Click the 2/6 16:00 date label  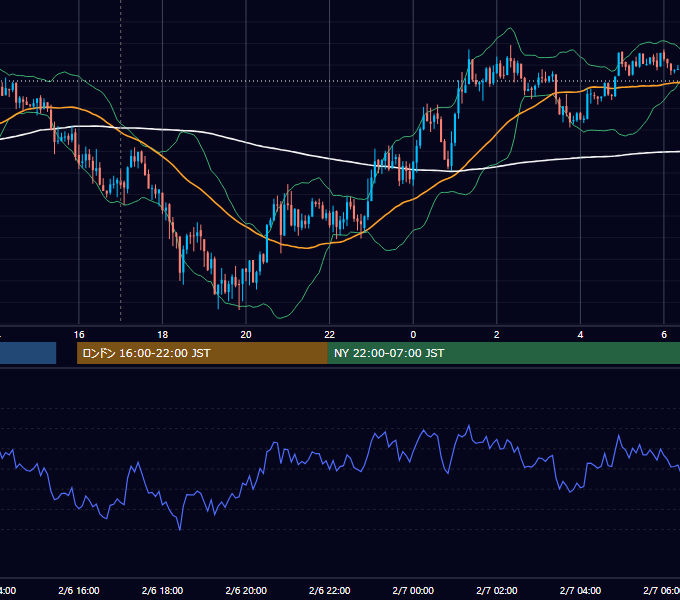click(x=79, y=590)
